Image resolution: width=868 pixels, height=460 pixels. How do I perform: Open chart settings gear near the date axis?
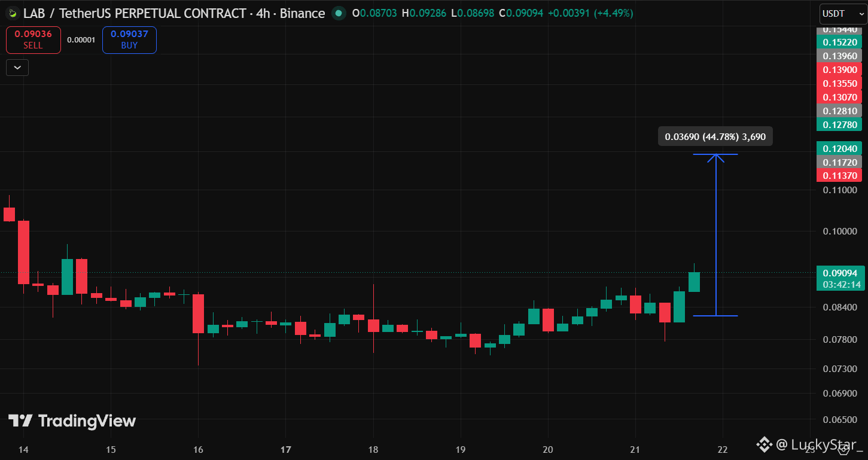pos(843,450)
